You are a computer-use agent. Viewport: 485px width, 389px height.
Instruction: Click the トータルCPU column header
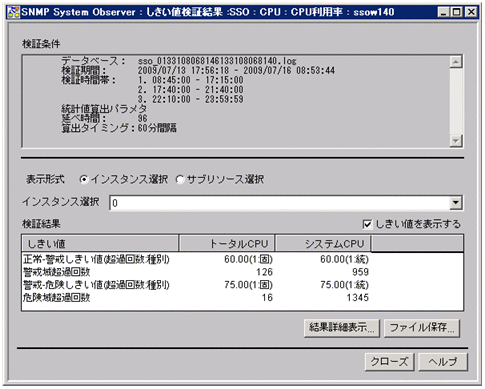(227, 244)
